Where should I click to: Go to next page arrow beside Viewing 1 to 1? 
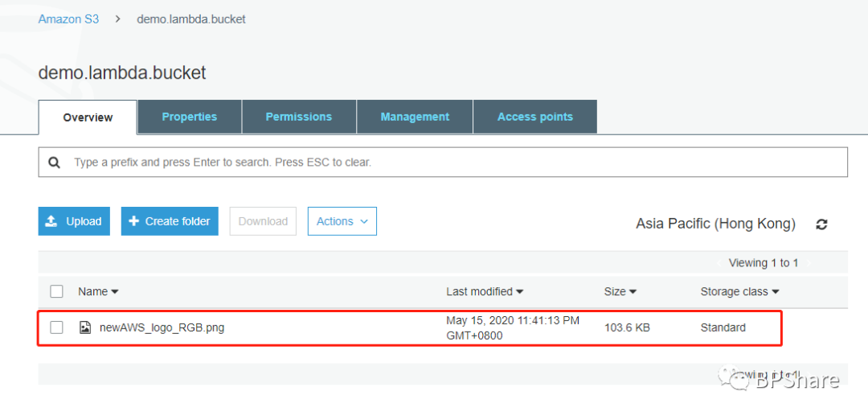pyautogui.click(x=809, y=263)
